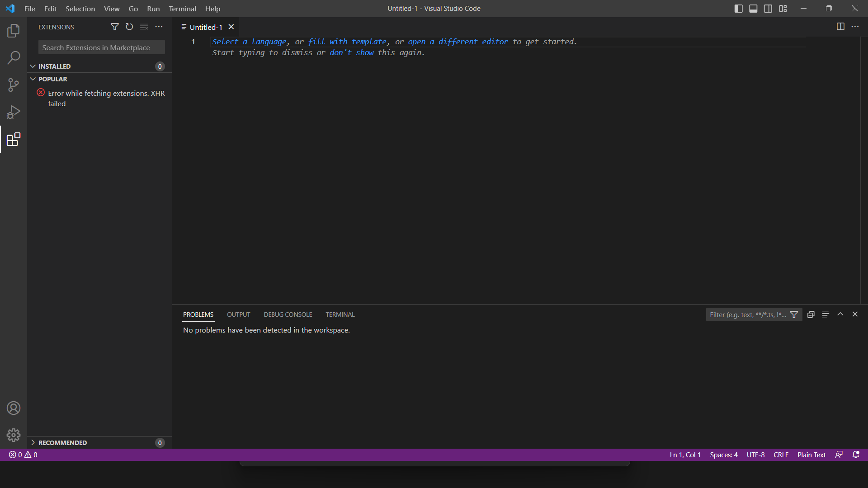Open the Run and Debug view

[13, 112]
